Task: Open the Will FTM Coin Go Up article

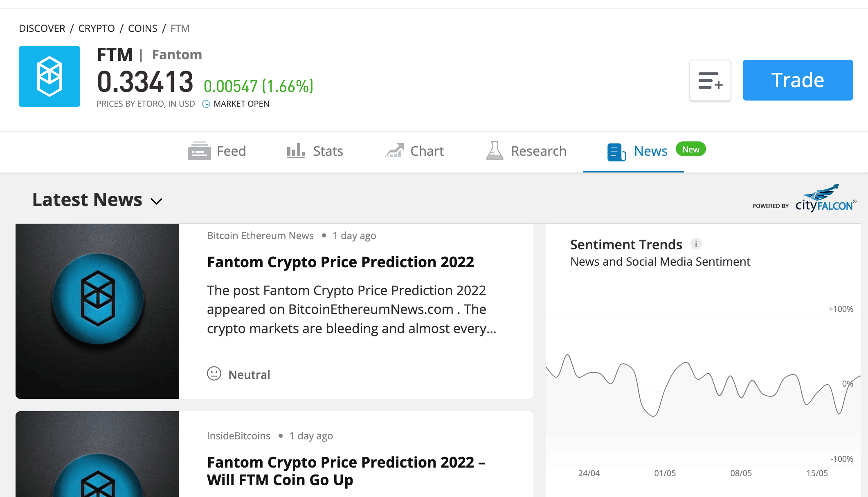Action: [346, 471]
